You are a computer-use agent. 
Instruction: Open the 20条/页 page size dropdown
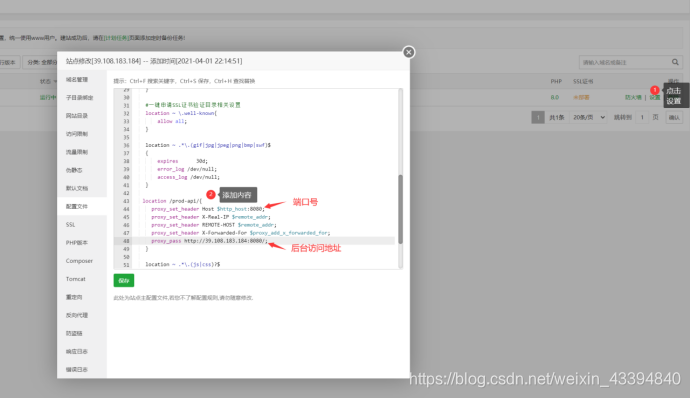[x=588, y=117]
